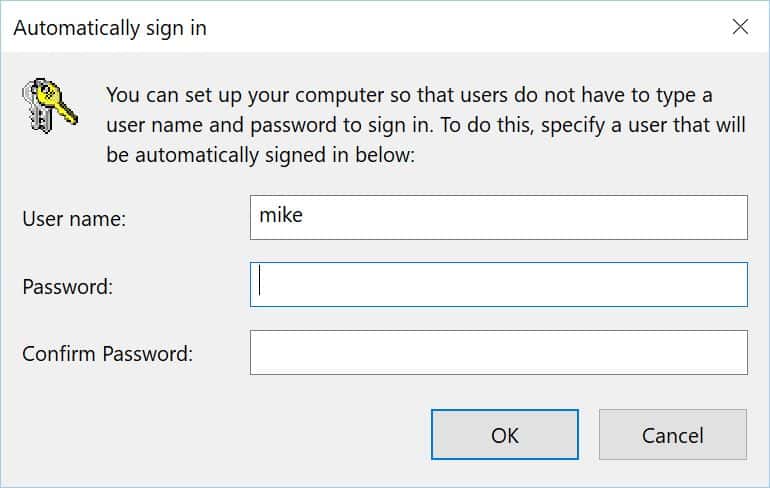The image size is (770, 488).
Task: Click the "Password:" label text
Action: [x=68, y=287]
